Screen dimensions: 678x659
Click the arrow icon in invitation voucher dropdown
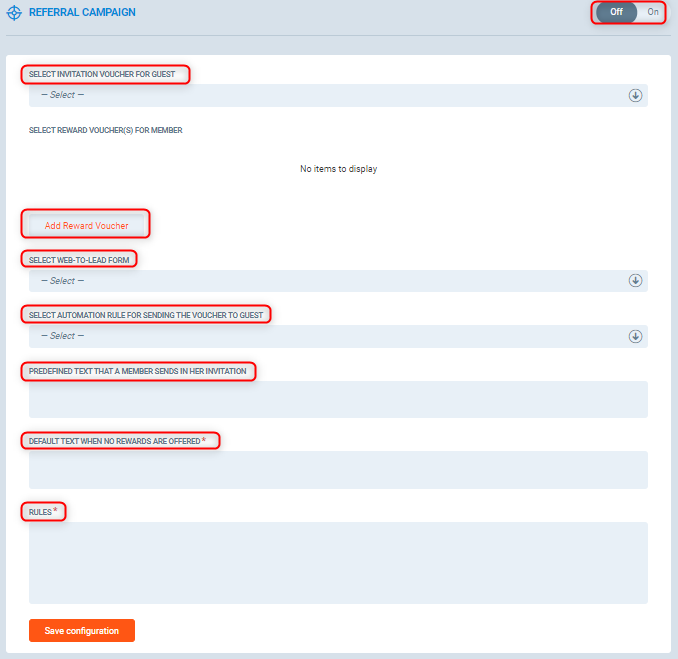[634, 96]
